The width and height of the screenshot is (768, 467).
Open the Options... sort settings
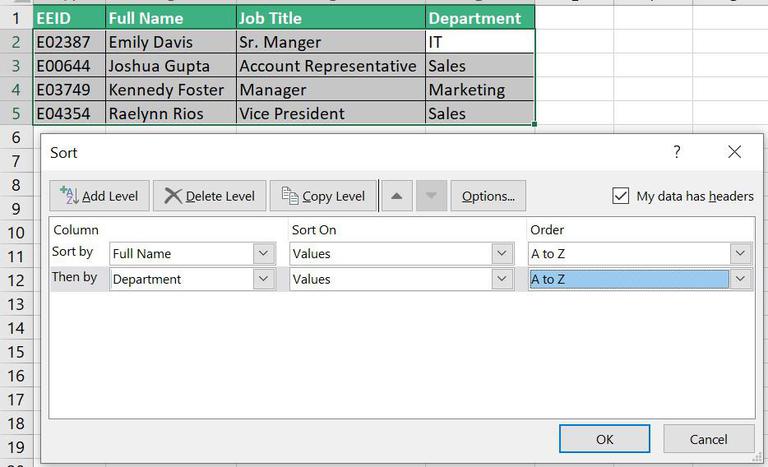[488, 196]
